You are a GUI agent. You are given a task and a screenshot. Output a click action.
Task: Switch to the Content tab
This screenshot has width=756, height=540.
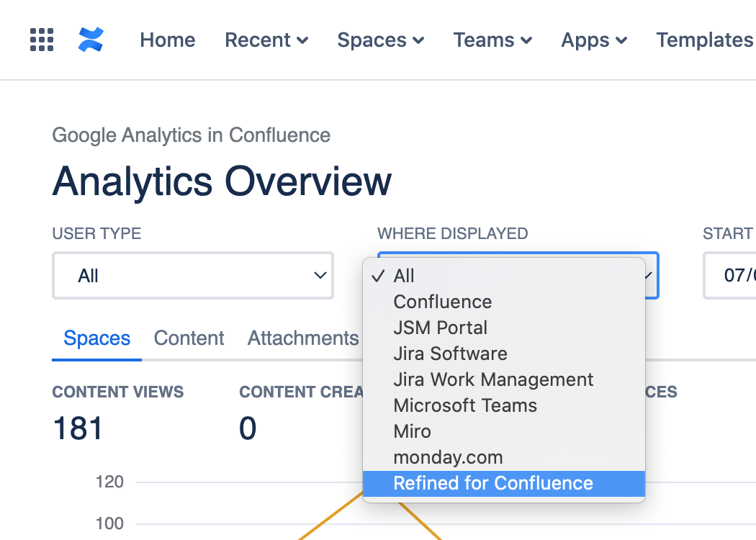pyautogui.click(x=189, y=338)
